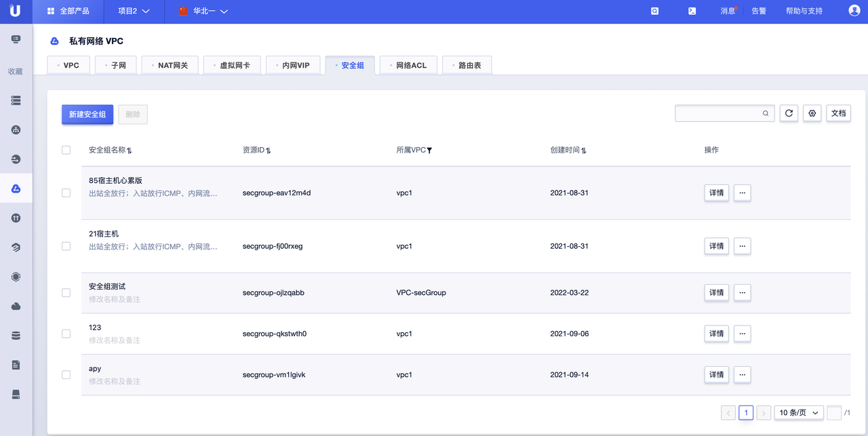868x436 pixels.
Task: Select the highlighted VPC product icon in sidebar
Action: tap(15, 189)
